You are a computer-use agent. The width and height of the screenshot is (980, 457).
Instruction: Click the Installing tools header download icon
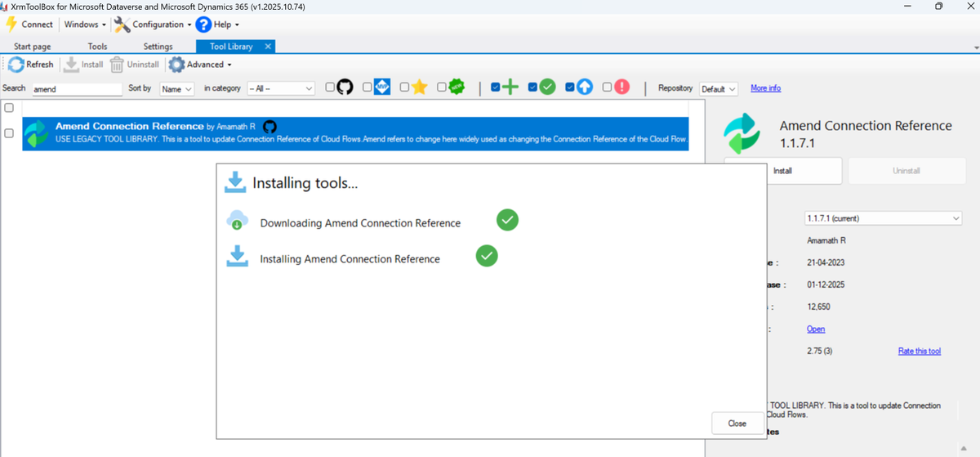click(235, 182)
